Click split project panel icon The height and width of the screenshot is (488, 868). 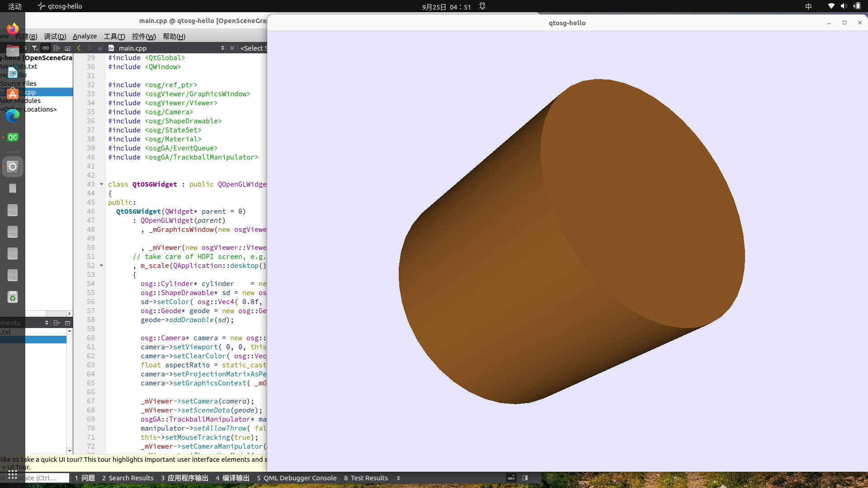[x=57, y=48]
